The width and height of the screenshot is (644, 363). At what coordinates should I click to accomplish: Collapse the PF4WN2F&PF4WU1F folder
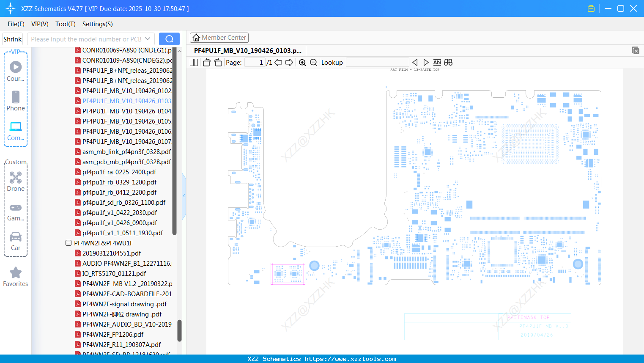[69, 243]
